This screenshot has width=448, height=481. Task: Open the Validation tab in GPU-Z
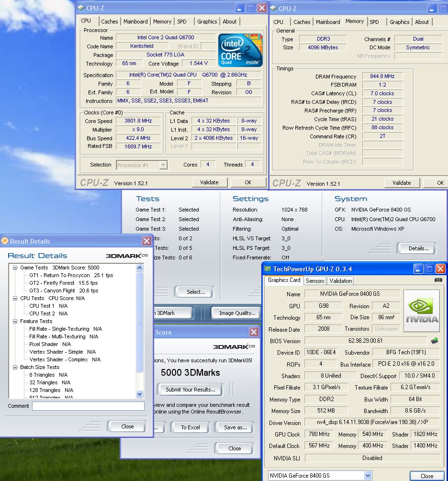(x=341, y=280)
